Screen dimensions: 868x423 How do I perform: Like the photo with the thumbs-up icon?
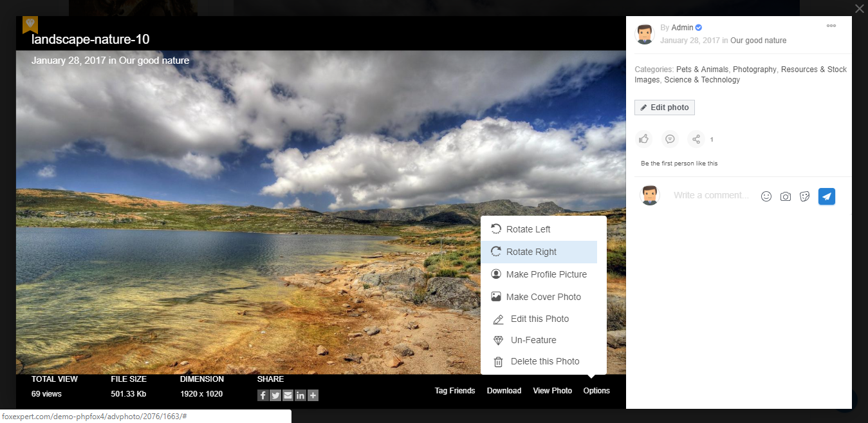643,139
